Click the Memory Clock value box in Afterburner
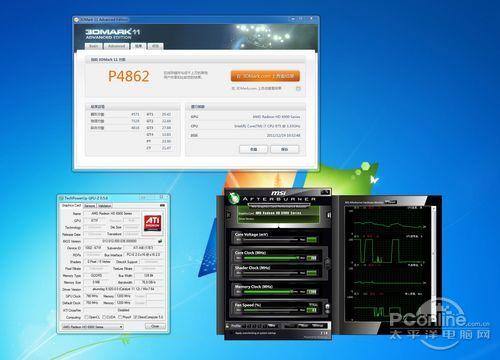This screenshot has height=360, width=500. 312,292
